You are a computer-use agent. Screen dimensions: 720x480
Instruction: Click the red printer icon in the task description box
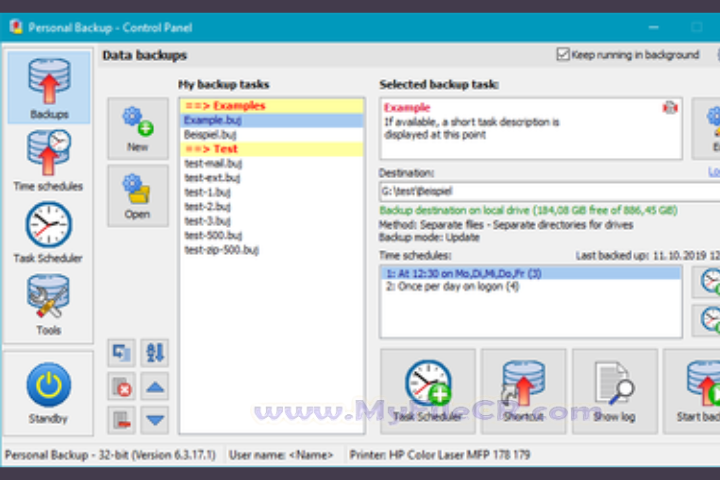[670, 108]
